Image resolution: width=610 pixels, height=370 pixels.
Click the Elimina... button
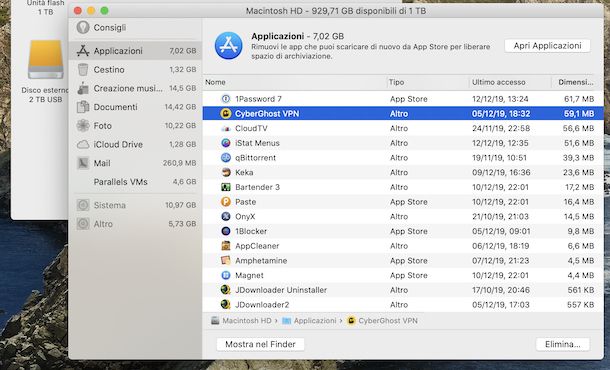pos(563,344)
